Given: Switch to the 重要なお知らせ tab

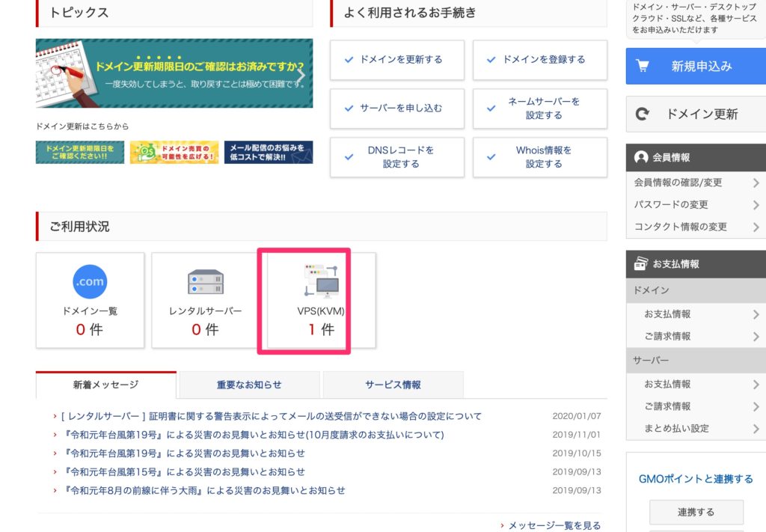Looking at the screenshot, I should (249, 385).
